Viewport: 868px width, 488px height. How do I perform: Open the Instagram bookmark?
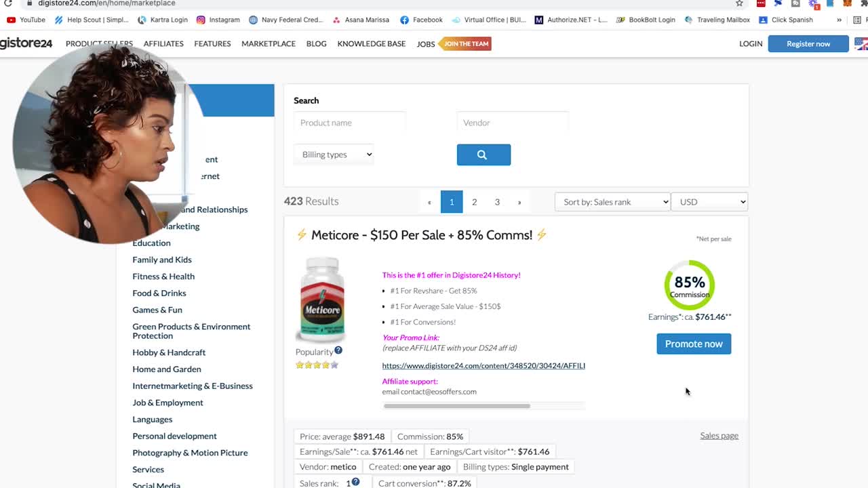pyautogui.click(x=218, y=20)
